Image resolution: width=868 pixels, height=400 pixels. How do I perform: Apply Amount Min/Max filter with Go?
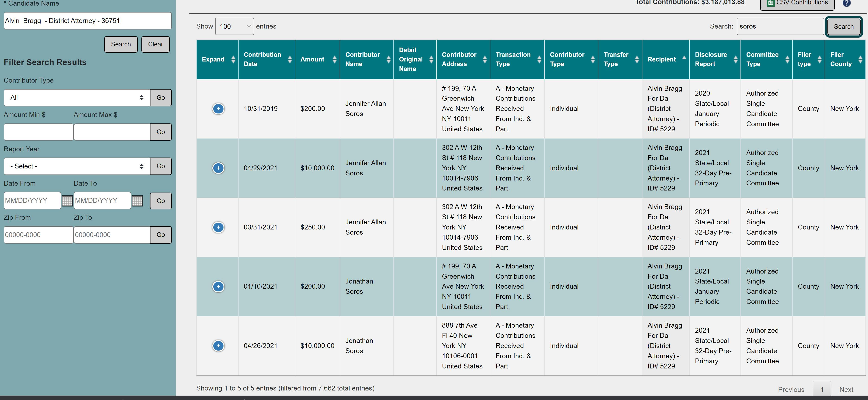point(161,132)
